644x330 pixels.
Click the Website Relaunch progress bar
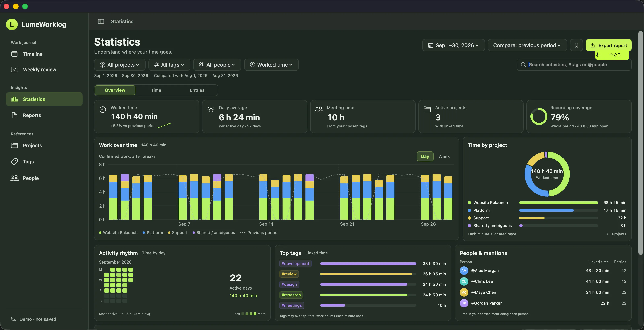[x=558, y=203]
